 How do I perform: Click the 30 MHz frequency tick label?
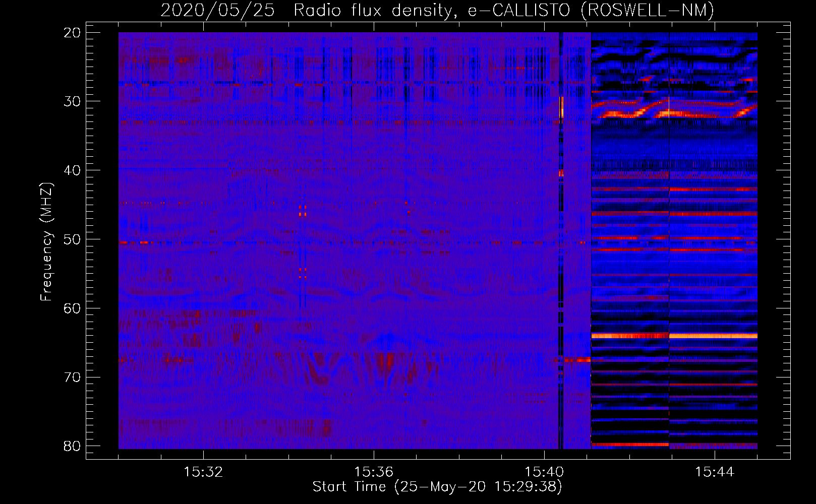point(72,101)
